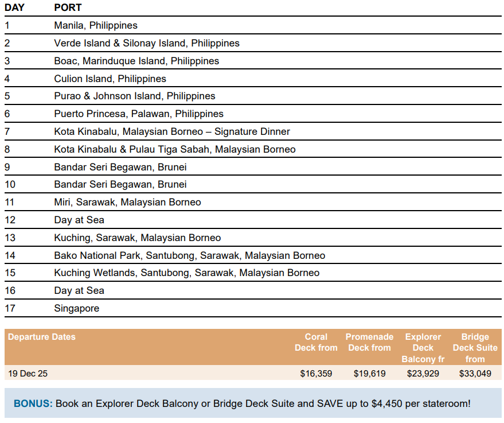Click the $23,929 Explorer Deck price
Image resolution: width=504 pixels, height=423 pixels.
423,374
